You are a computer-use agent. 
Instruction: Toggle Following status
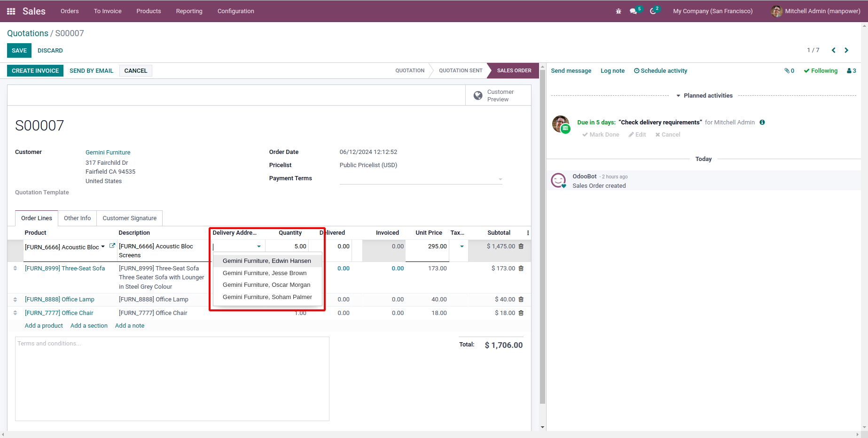pos(821,71)
